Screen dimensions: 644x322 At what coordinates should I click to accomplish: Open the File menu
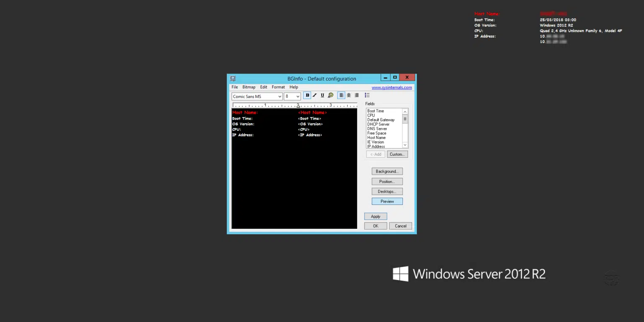(x=234, y=87)
